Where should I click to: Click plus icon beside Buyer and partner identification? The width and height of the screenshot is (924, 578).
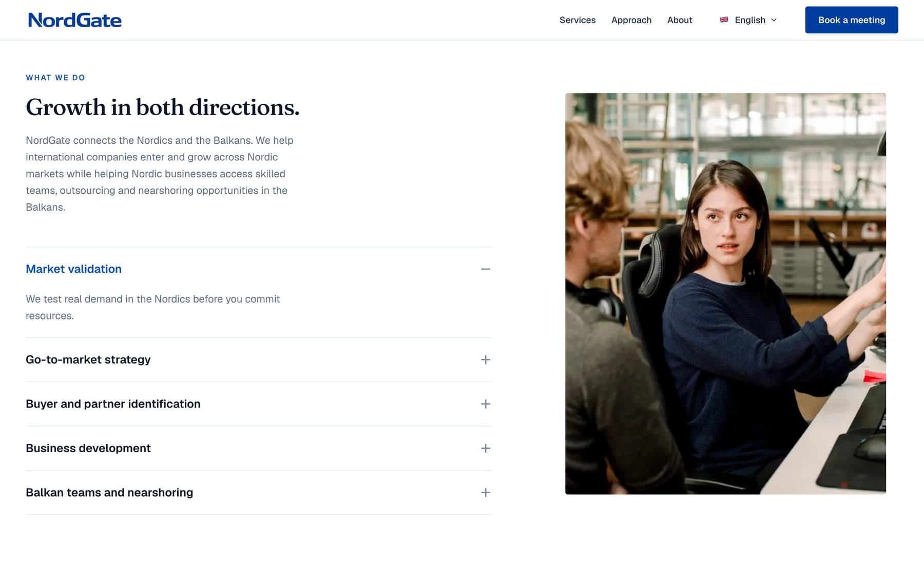485,404
